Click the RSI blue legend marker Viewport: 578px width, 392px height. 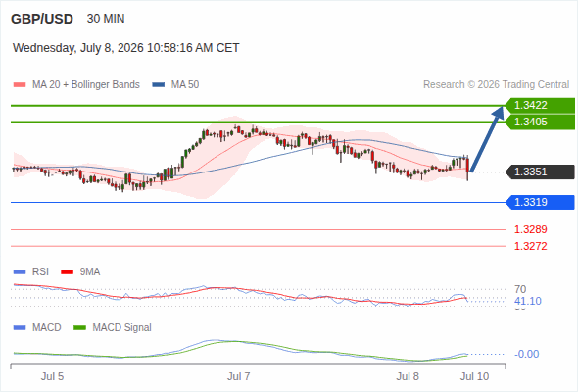click(x=20, y=272)
